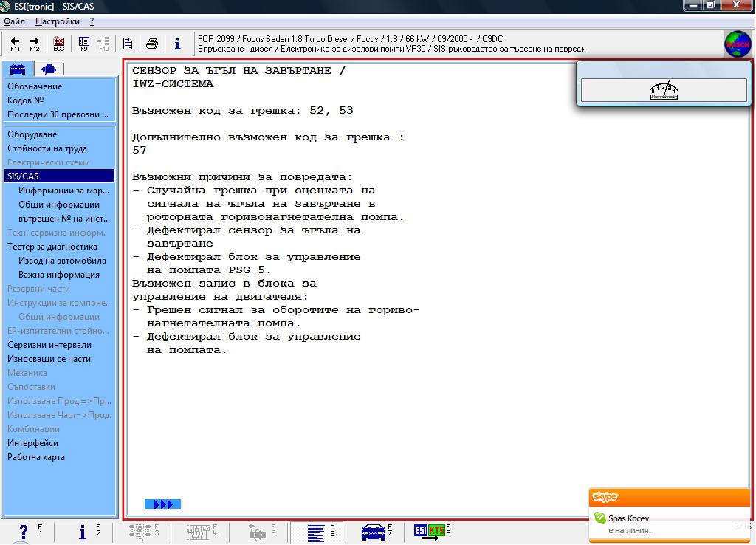The height and width of the screenshot is (545, 756).
Task: Click the Skype notification header logo
Action: 605,497
